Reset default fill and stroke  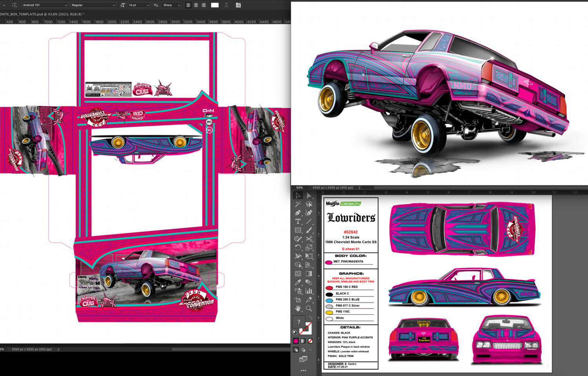click(295, 332)
